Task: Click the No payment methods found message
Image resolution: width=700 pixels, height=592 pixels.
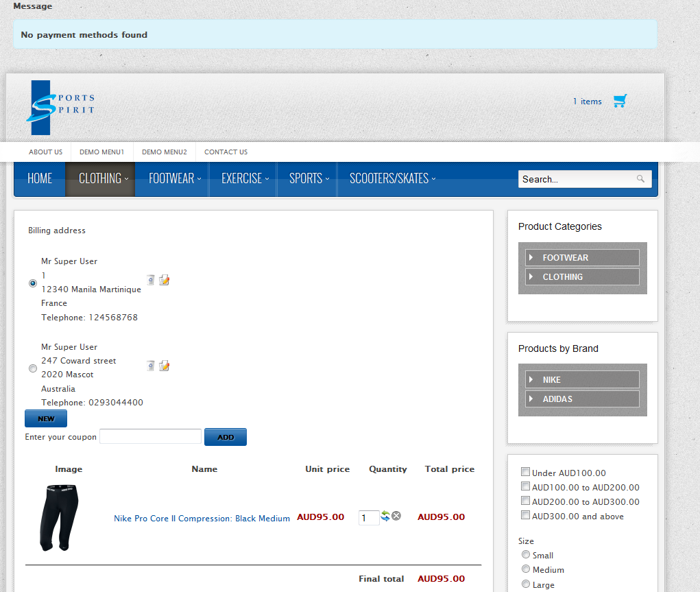Action: click(x=84, y=35)
